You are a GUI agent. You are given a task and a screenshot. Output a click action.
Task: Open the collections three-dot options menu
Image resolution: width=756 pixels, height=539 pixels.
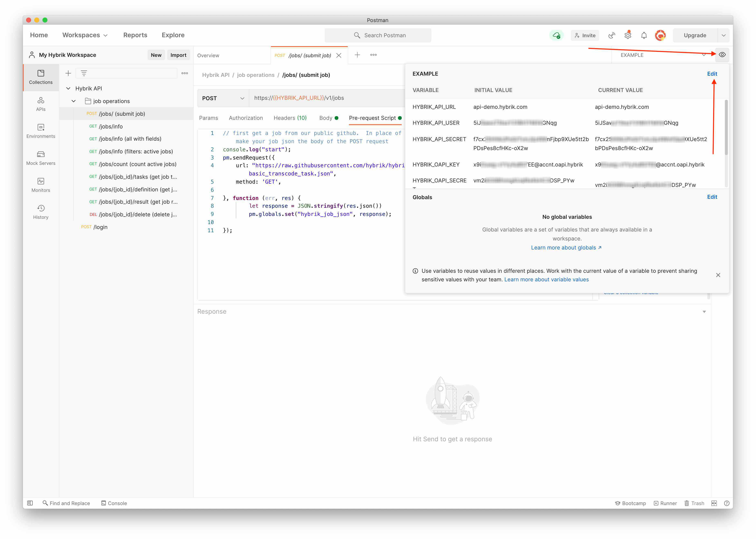(185, 73)
